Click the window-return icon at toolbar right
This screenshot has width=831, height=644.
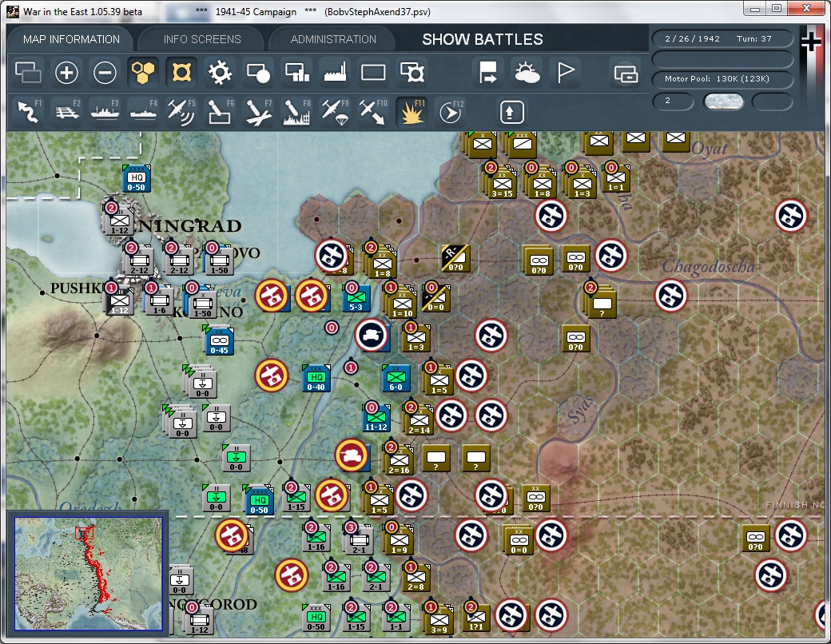click(x=626, y=74)
